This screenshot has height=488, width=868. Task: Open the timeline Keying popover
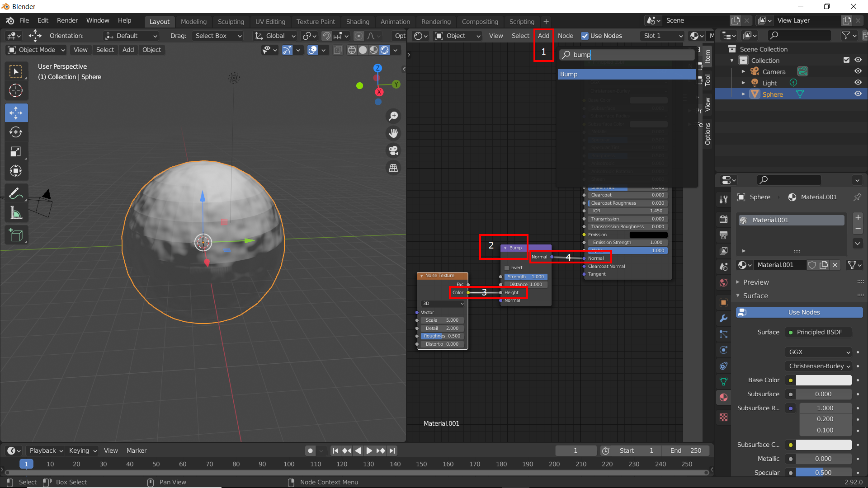tap(83, 450)
